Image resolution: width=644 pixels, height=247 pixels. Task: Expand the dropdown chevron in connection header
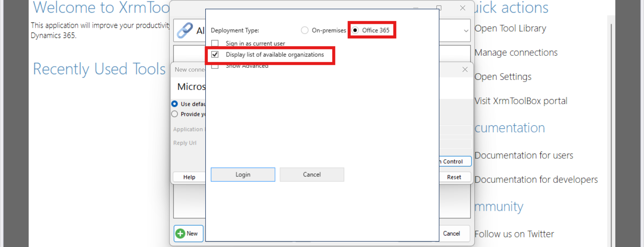coord(466,31)
